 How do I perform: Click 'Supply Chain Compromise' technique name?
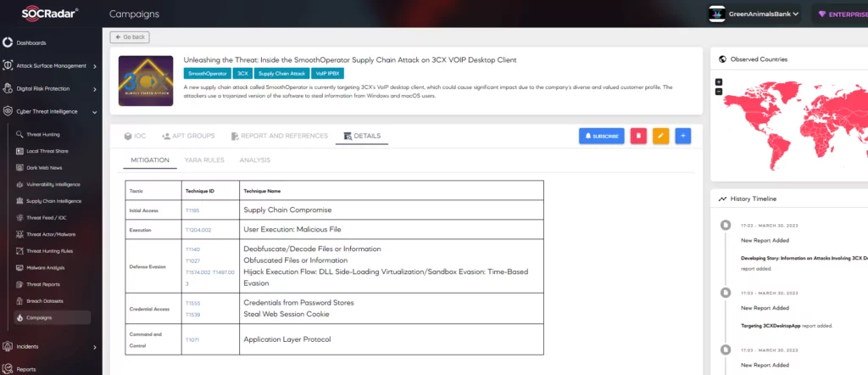coord(287,210)
